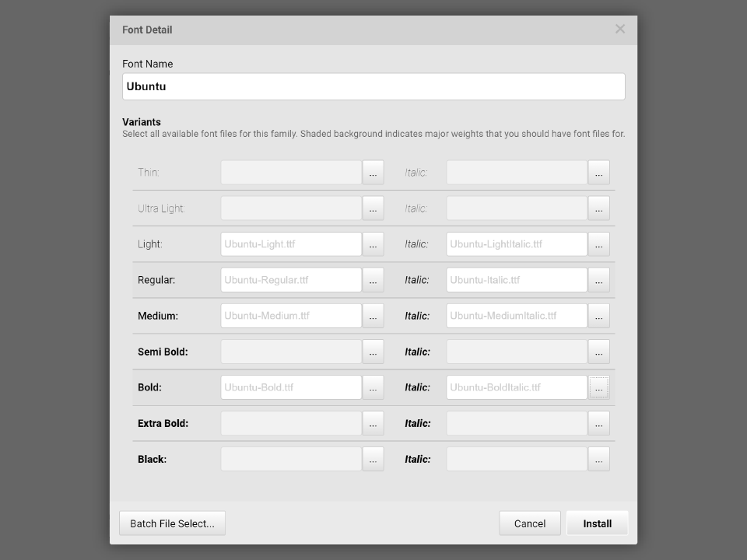Select the Ubuntu-Medium.ttf input field
This screenshot has width=747, height=560.
click(291, 316)
